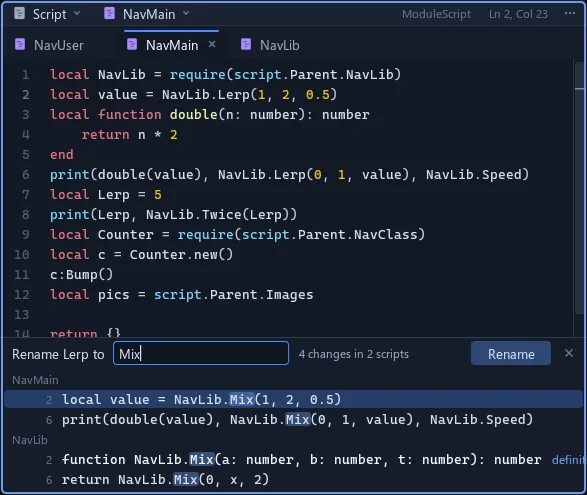The width and height of the screenshot is (587, 495).
Task: Click the NavLib group header in rename results
Action: click(x=30, y=440)
